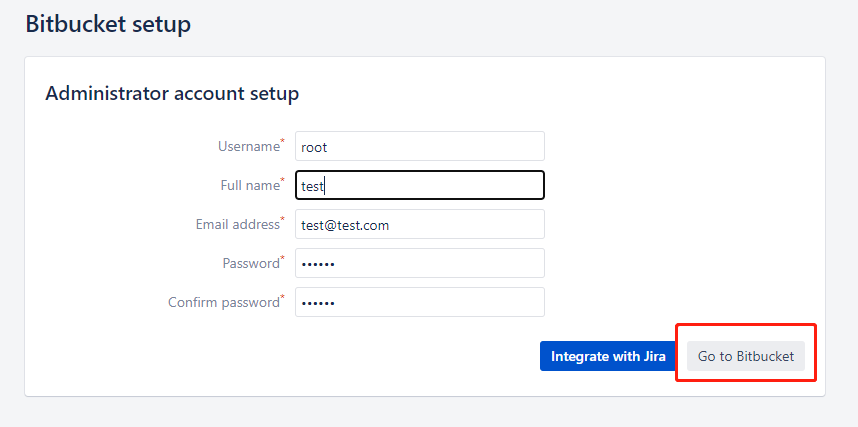This screenshot has height=427, width=858.
Task: Click into the Password field
Action: pos(420,263)
